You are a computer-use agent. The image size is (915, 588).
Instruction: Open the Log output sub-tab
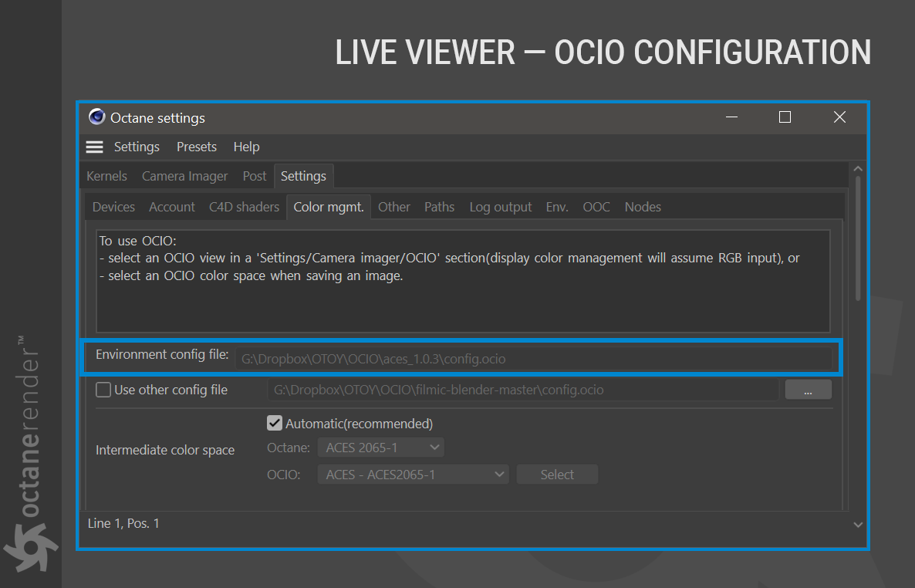tap(501, 208)
